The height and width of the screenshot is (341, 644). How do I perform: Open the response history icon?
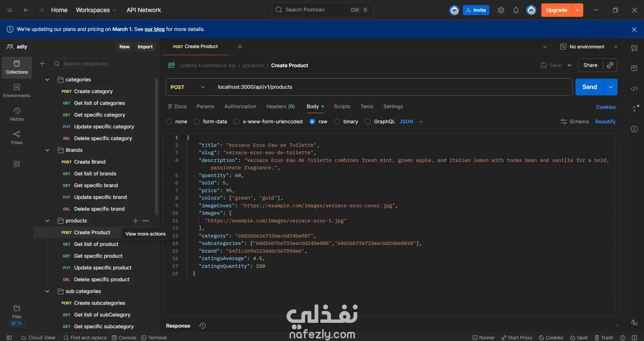202,326
